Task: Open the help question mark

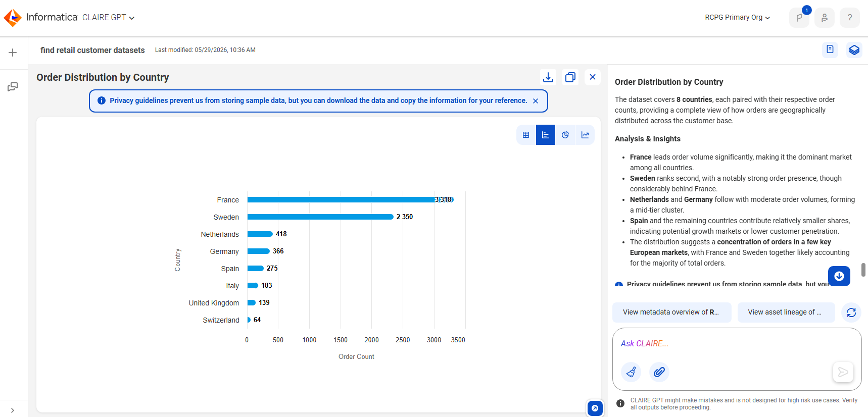Action: point(850,18)
